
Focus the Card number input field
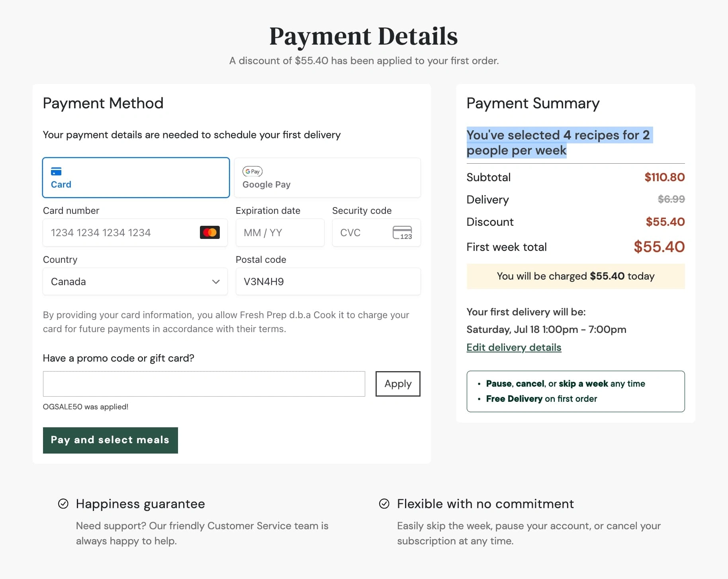pyautogui.click(x=135, y=233)
